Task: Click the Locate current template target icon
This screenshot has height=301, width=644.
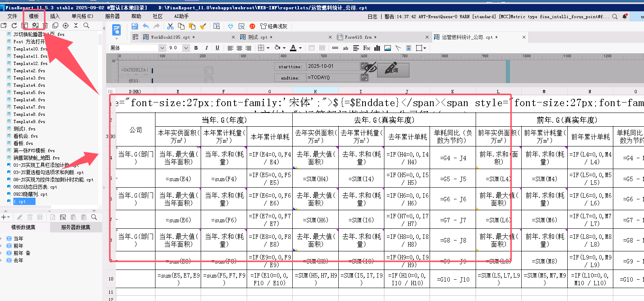Action: (65, 25)
